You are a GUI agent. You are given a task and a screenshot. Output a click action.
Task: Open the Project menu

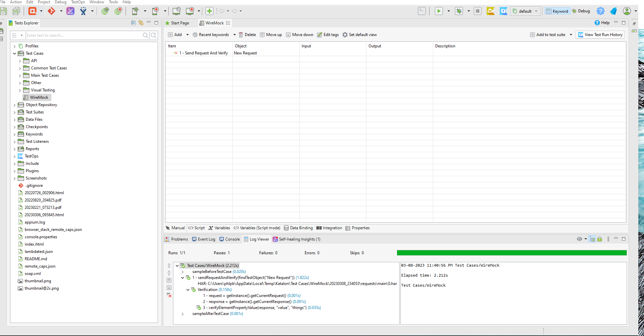44,2
